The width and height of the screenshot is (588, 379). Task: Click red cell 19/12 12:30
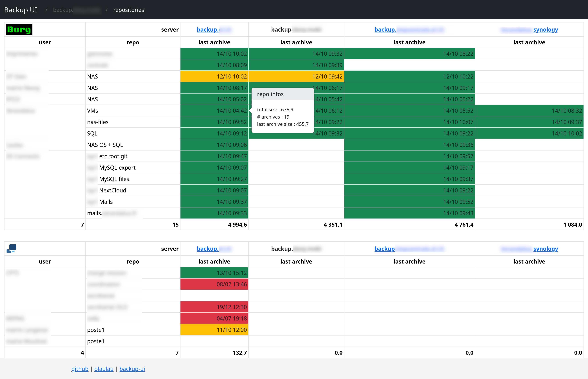pyautogui.click(x=214, y=307)
